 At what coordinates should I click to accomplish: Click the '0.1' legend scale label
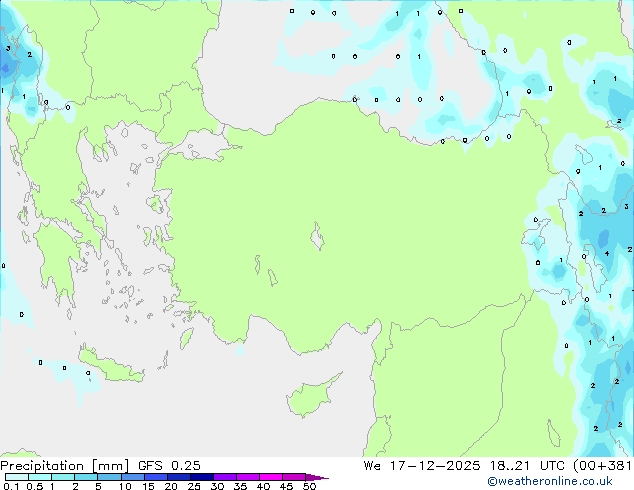[11, 486]
